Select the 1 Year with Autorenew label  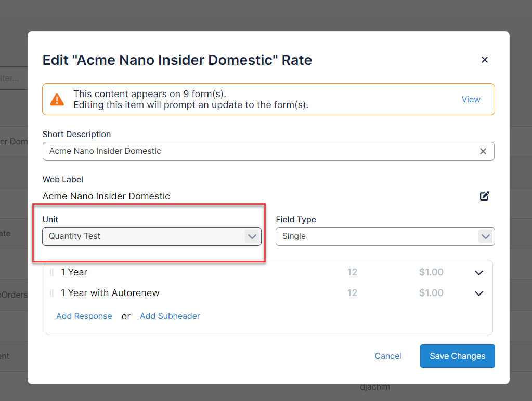pyautogui.click(x=110, y=293)
